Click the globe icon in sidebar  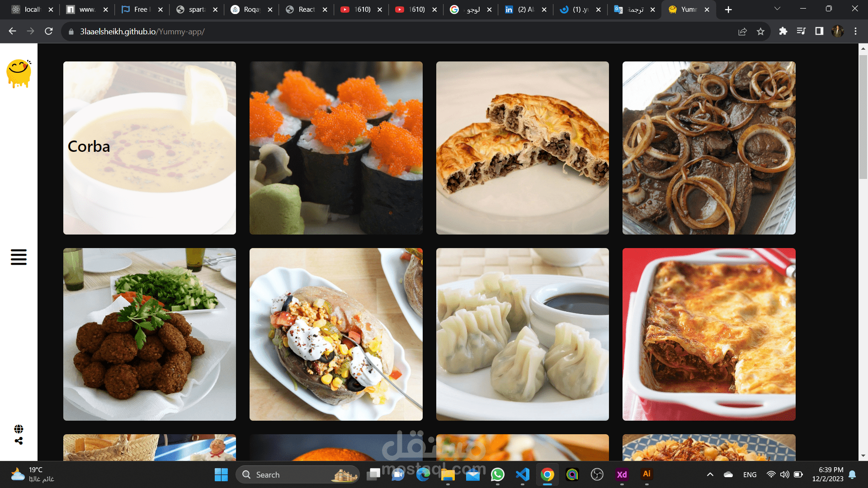[19, 429]
